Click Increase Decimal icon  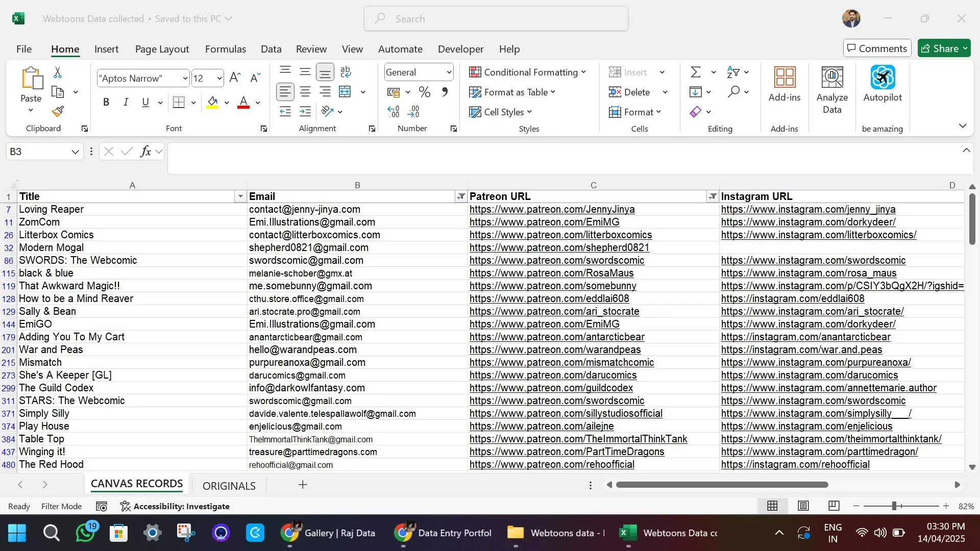click(x=393, y=111)
